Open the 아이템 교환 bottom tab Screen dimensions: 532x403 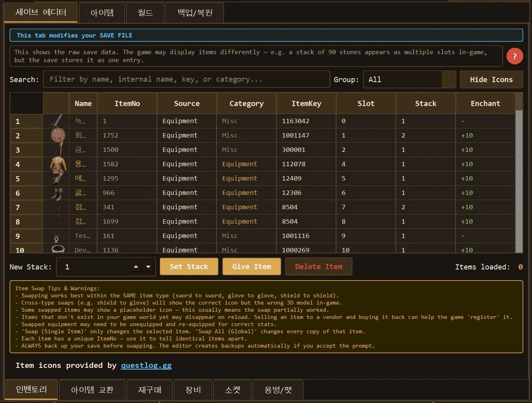pos(92,389)
